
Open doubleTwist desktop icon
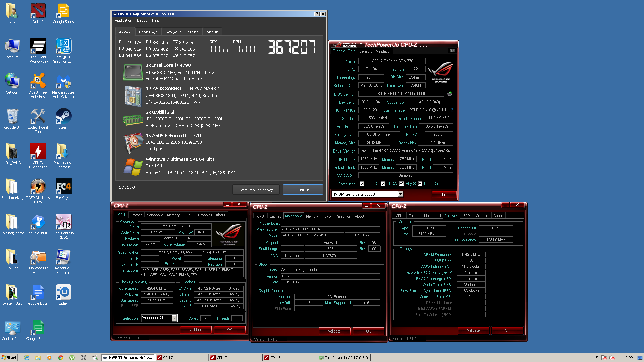(x=38, y=225)
